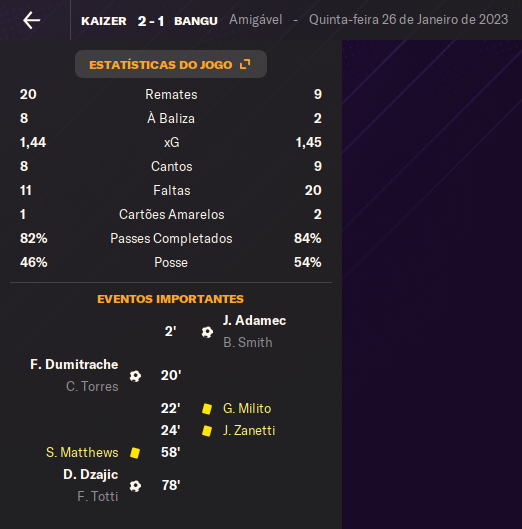Open assist provider B. Smith
Viewport: 522px width, 529px height.
click(248, 342)
